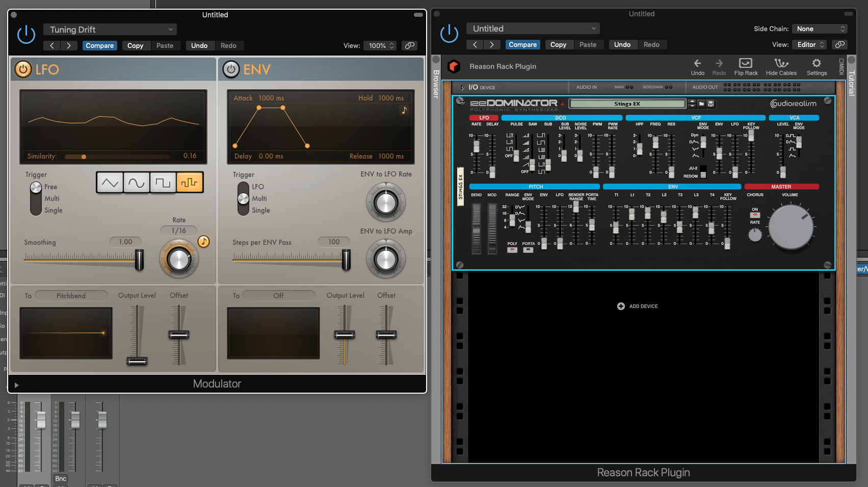The width and height of the screenshot is (868, 487).
Task: Step through ReDominator patches with arrows
Action: pyautogui.click(x=692, y=104)
